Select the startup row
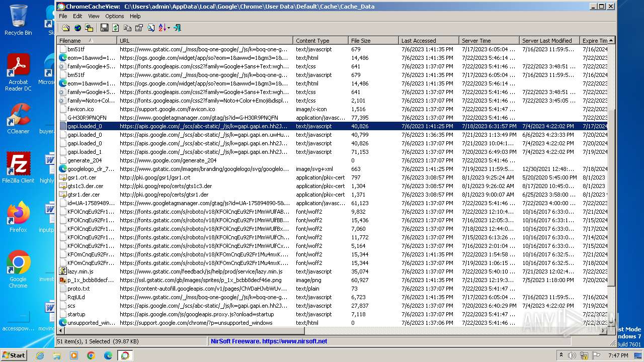The image size is (644, 362). pyautogui.click(x=333, y=314)
